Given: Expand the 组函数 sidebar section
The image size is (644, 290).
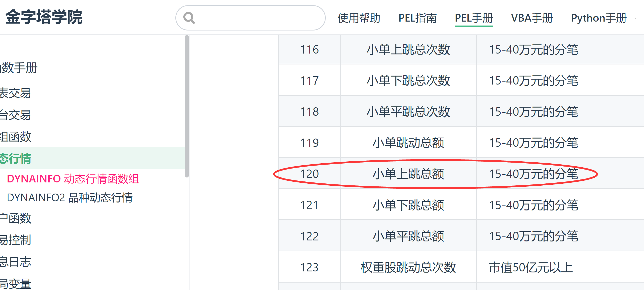Looking at the screenshot, I should [x=15, y=137].
